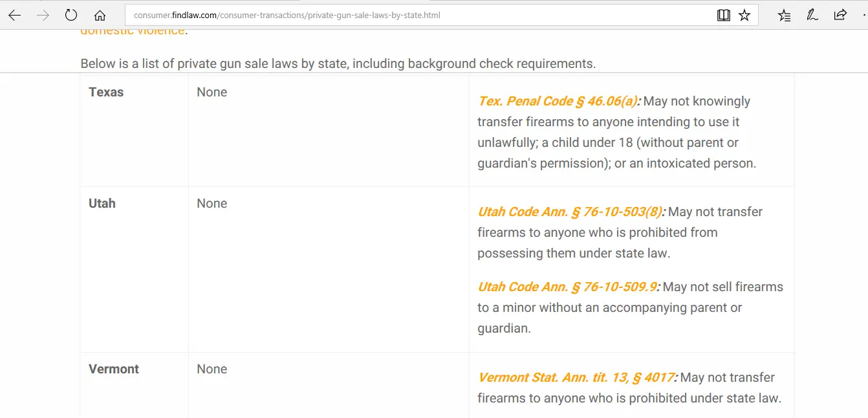The height and width of the screenshot is (418, 868).
Task: Open Tex. Penal Code § 46.06(a) link
Action: pyautogui.click(x=558, y=101)
